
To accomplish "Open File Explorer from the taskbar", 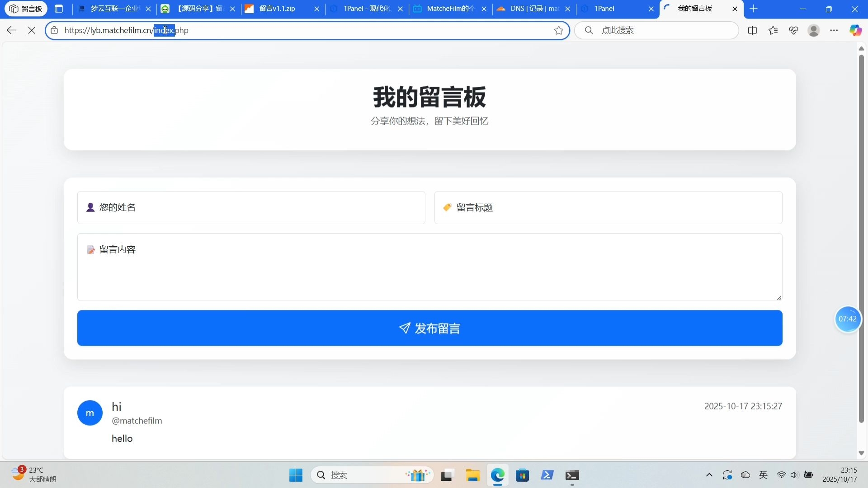I will point(473,475).
